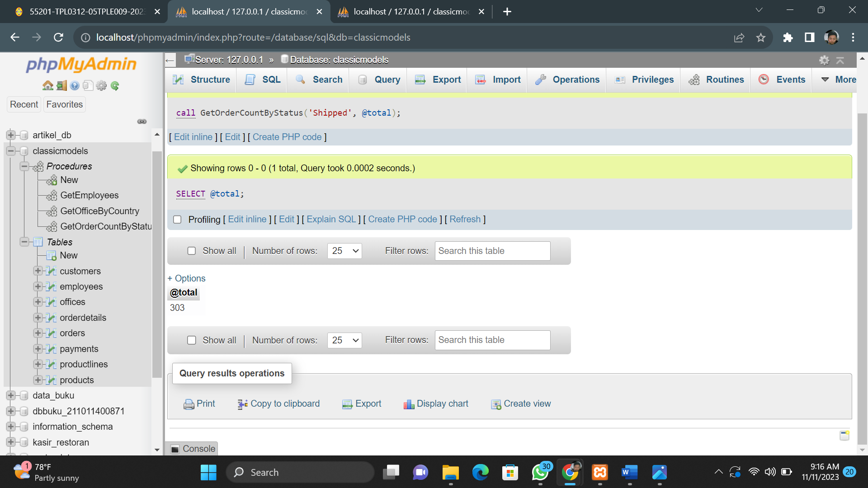The width and height of the screenshot is (868, 488).
Task: Open Import tab
Action: 498,80
